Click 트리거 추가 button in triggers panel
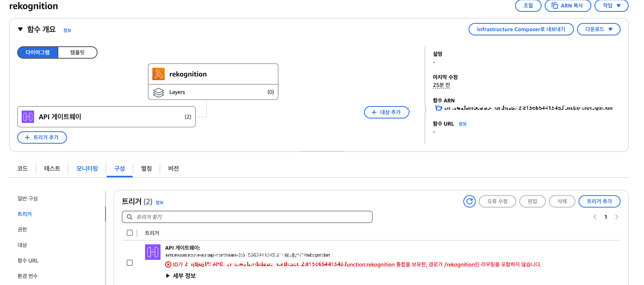The image size is (644, 285). pos(599,201)
